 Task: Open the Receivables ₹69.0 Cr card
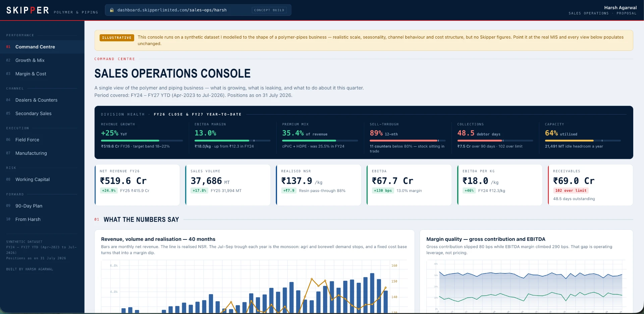[590, 185]
